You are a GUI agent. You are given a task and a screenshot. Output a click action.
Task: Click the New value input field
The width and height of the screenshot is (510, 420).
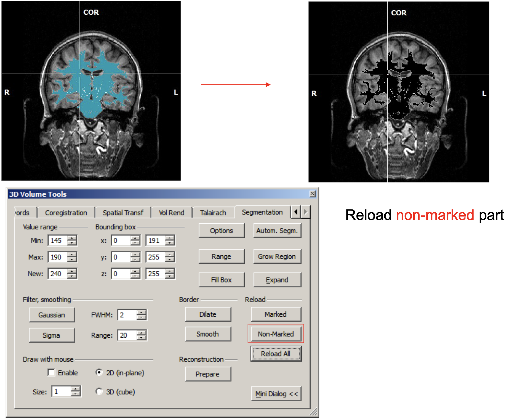pos(57,274)
